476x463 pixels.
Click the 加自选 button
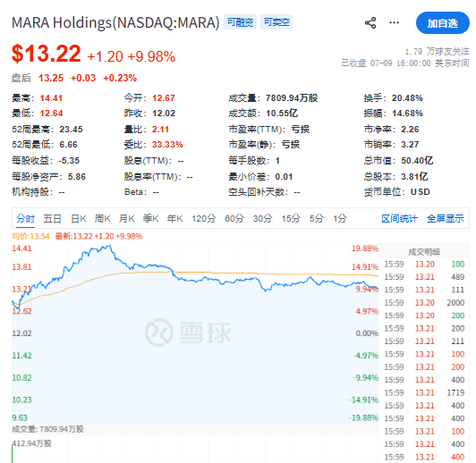[442, 23]
